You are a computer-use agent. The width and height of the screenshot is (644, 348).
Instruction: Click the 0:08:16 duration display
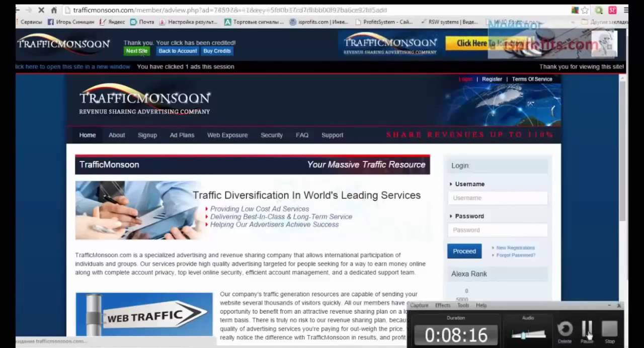pos(456,335)
